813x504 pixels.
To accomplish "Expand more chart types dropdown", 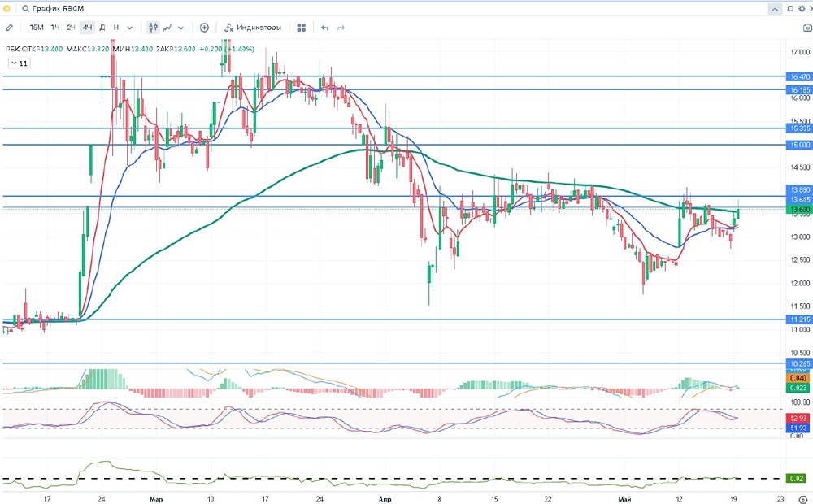I will coord(181,28).
